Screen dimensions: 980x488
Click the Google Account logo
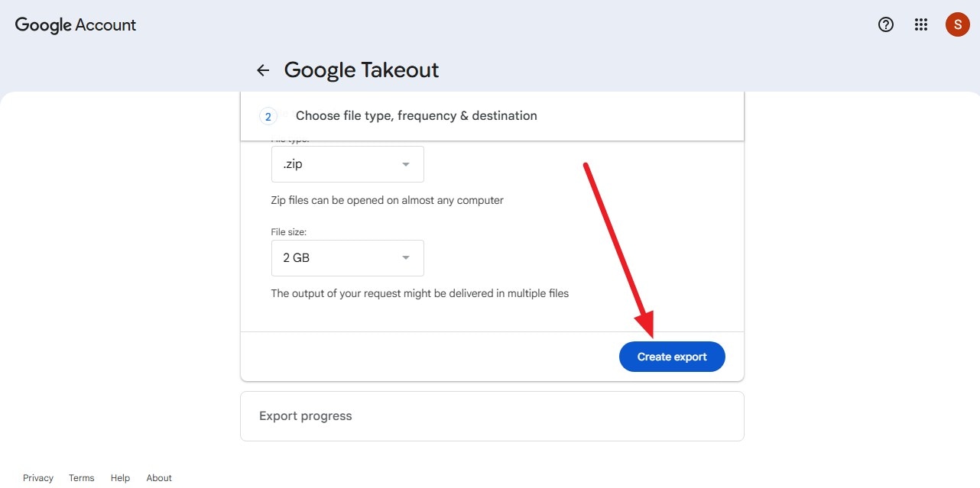(x=76, y=24)
